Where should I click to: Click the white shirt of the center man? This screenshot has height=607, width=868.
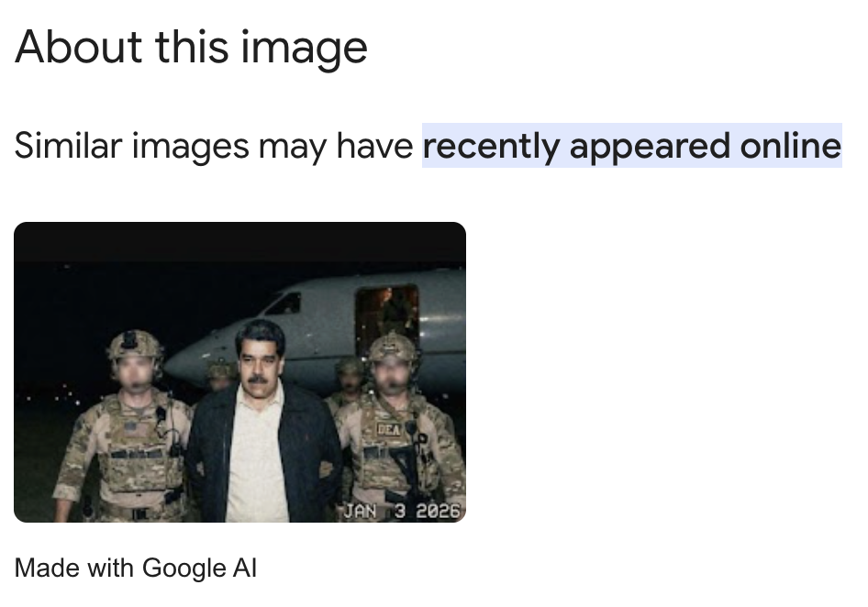coord(256,454)
